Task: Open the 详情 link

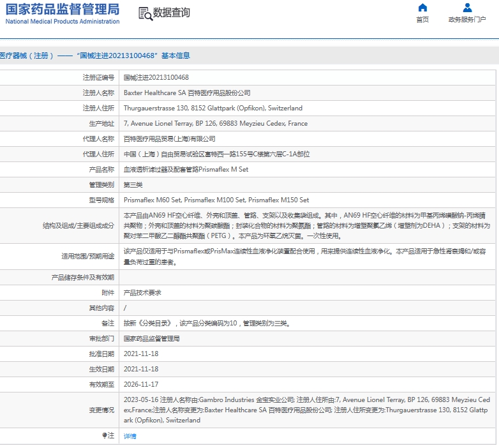Action: (x=130, y=436)
